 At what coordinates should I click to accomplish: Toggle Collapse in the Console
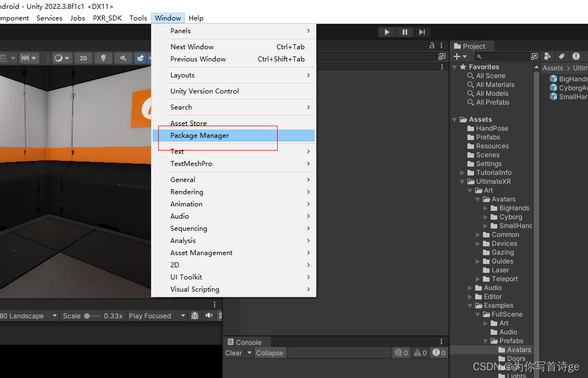269,353
